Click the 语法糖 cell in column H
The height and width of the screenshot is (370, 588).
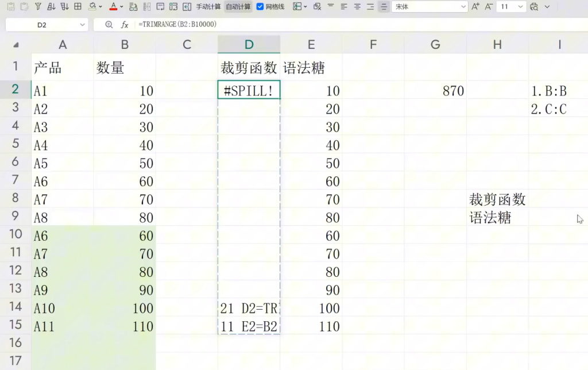pyautogui.click(x=497, y=217)
